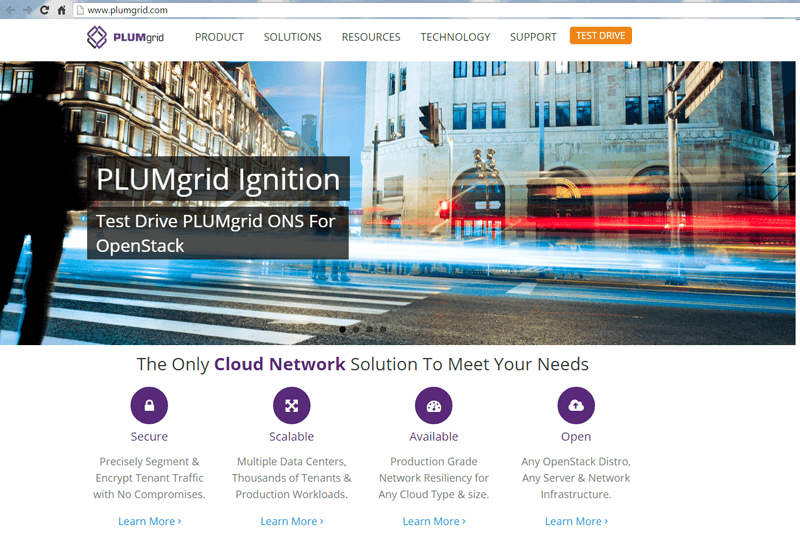Image resolution: width=800 pixels, height=543 pixels.
Task: Click the PLUMgrid Ignition banner heading
Action: (x=218, y=179)
